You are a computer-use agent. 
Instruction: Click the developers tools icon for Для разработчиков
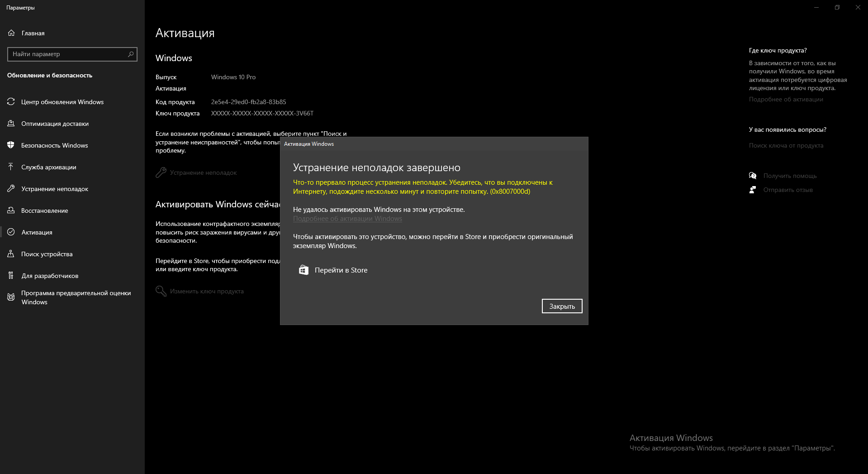tap(11, 275)
